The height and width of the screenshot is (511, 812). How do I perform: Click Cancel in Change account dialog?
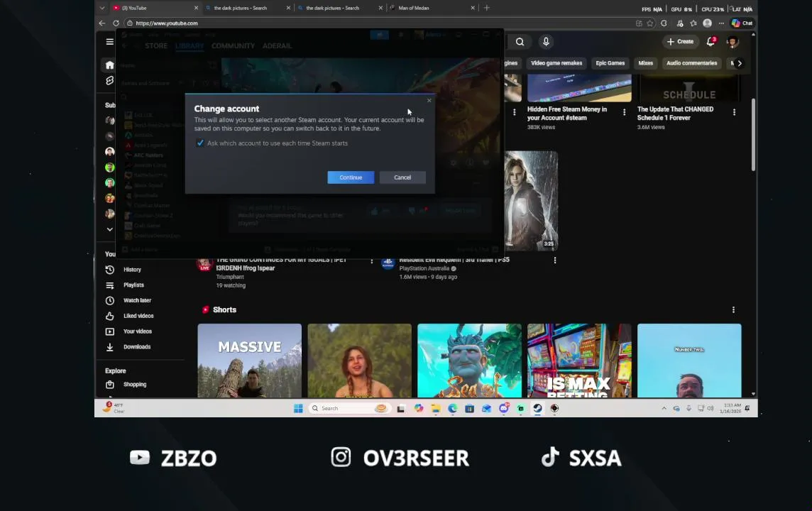click(402, 177)
